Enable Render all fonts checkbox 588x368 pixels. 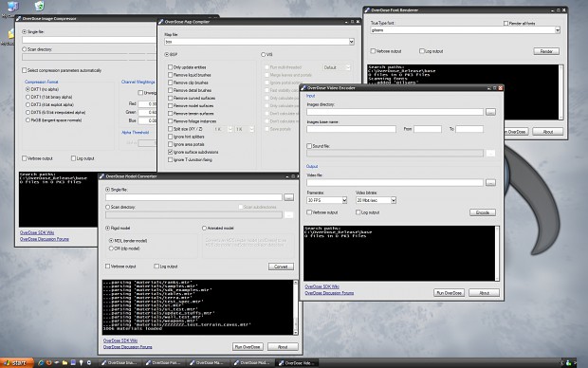505,24
